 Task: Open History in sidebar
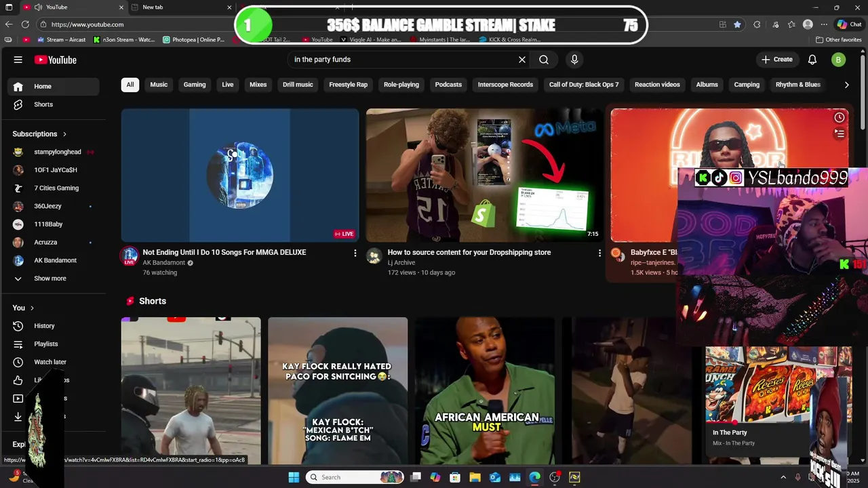[54, 326]
